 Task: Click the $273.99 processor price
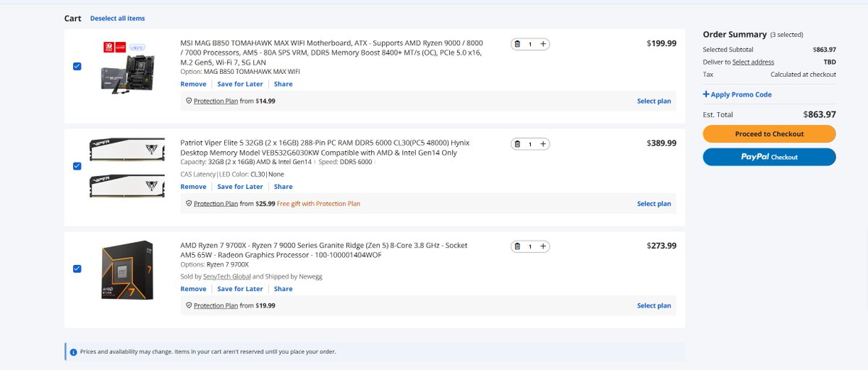tap(662, 245)
